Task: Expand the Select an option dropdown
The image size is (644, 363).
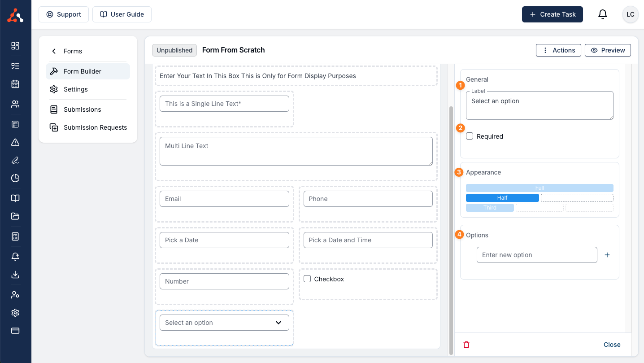Action: point(224,323)
